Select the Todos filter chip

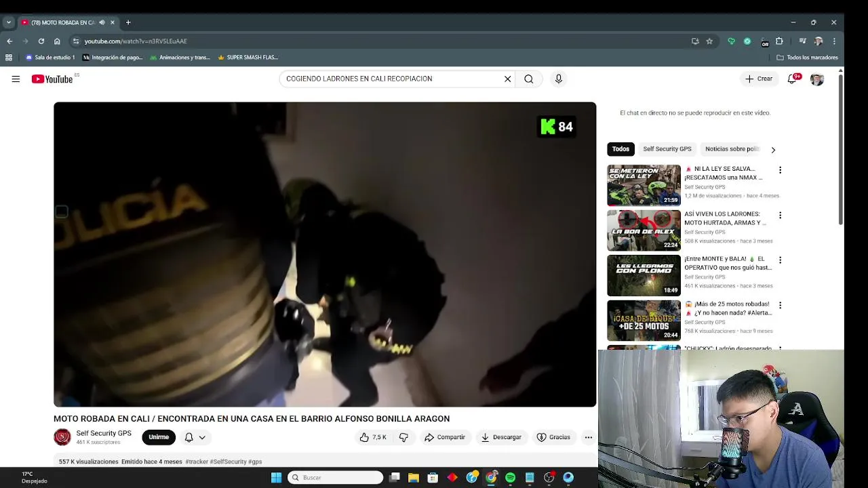[x=620, y=149]
